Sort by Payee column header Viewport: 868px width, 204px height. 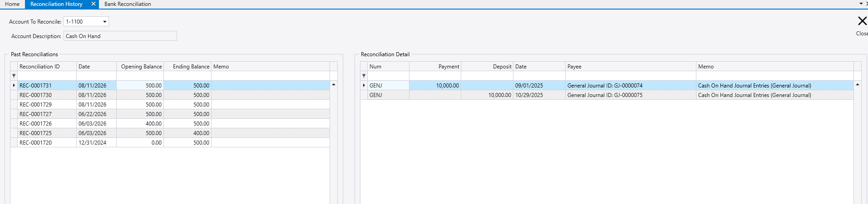coord(631,67)
